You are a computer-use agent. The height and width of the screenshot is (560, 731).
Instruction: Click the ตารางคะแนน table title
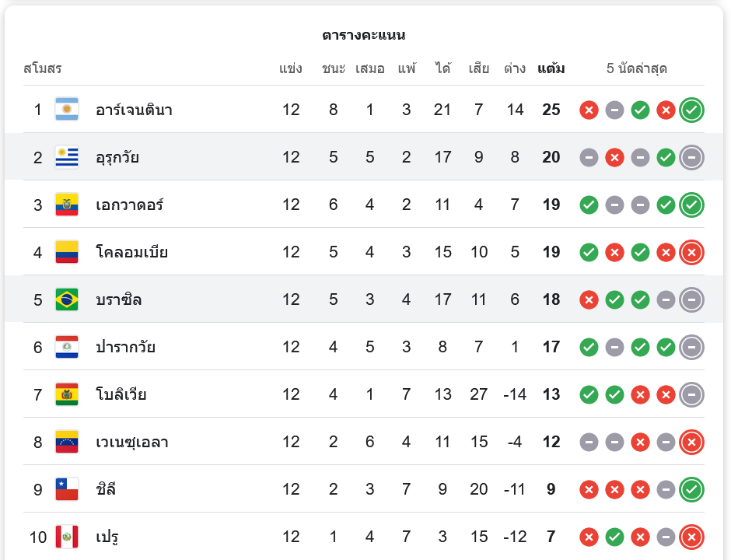click(x=364, y=35)
